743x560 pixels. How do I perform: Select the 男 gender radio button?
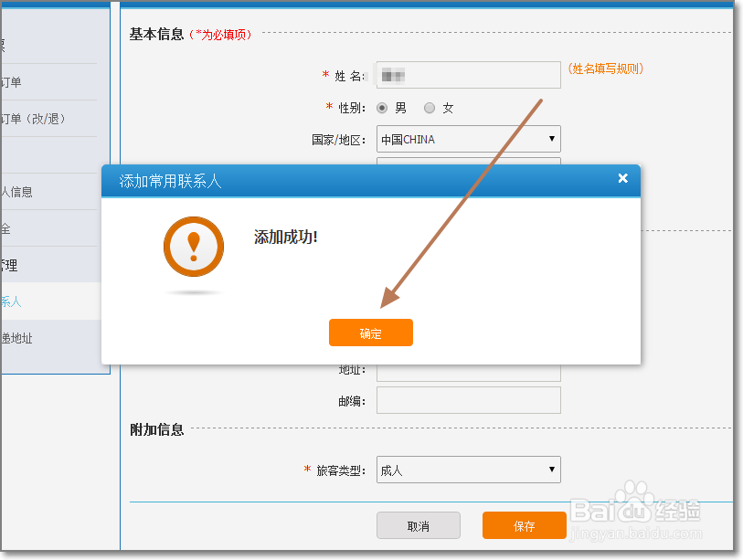383,108
